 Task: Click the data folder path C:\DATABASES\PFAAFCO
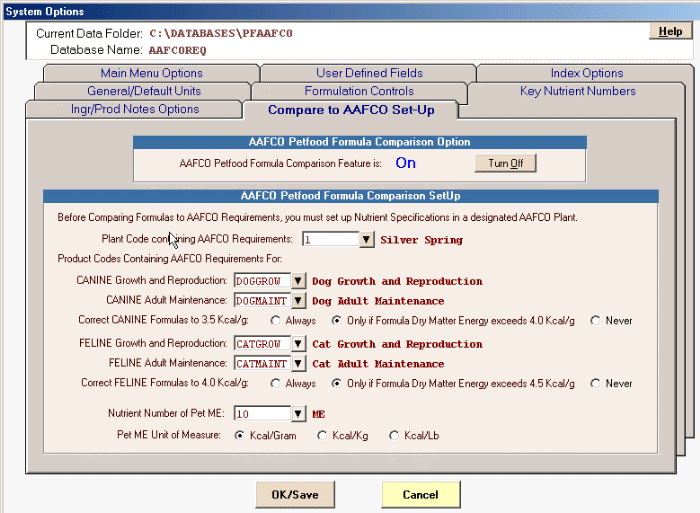tap(221, 33)
